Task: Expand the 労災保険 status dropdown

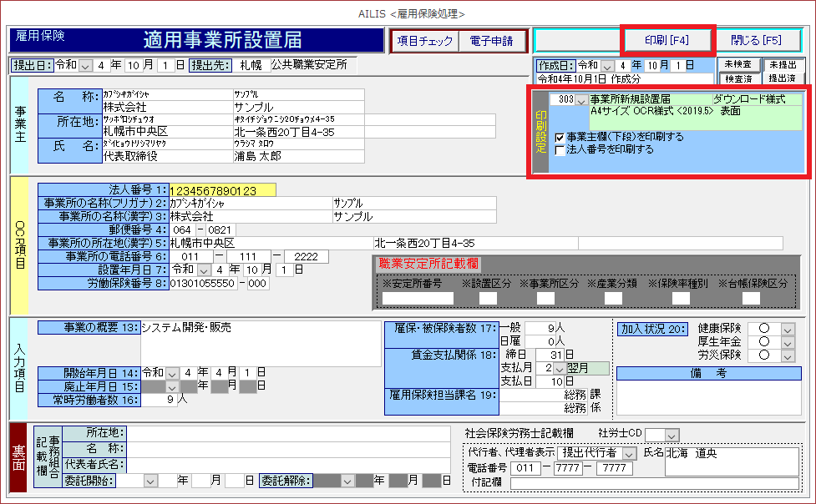Action: point(787,355)
